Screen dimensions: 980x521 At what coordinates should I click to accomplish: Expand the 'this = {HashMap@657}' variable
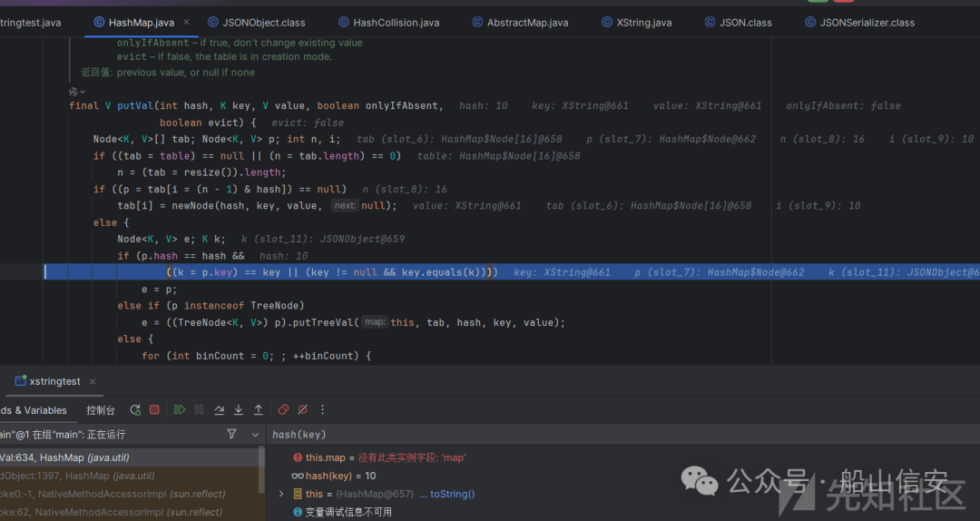tap(281, 494)
